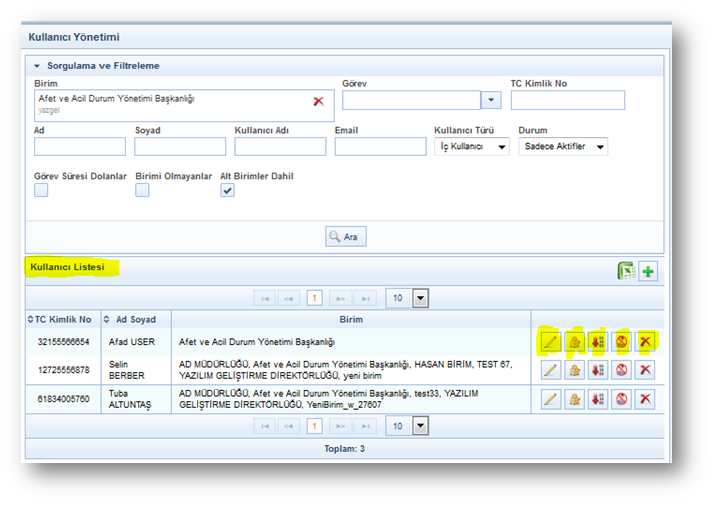The image size is (714, 505).
Task: Click the lock icon in Selin BERBER row
Action: click(x=574, y=370)
